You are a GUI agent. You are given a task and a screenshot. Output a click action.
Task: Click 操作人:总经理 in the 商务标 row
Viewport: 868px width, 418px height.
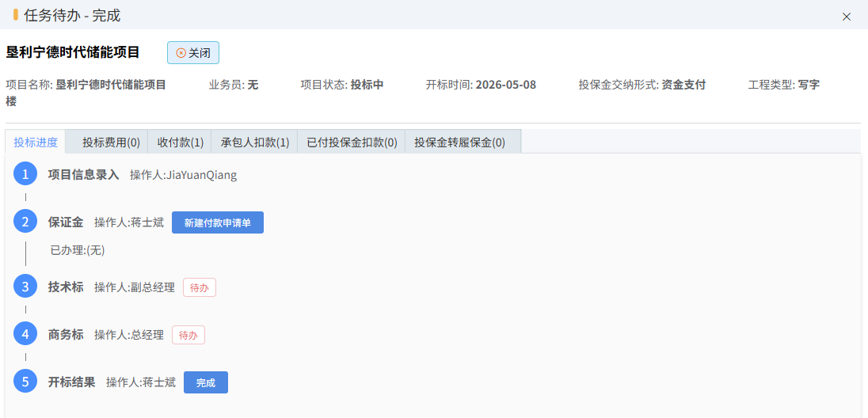coord(129,335)
